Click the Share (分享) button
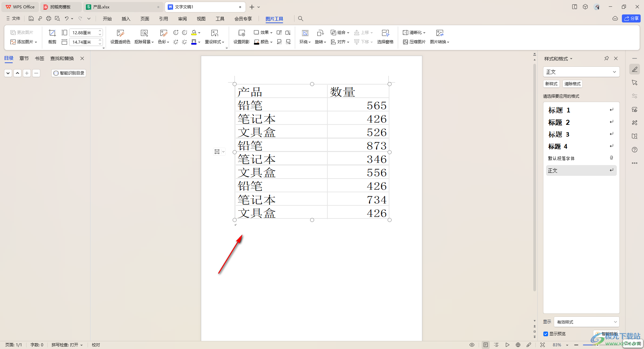 click(631, 18)
